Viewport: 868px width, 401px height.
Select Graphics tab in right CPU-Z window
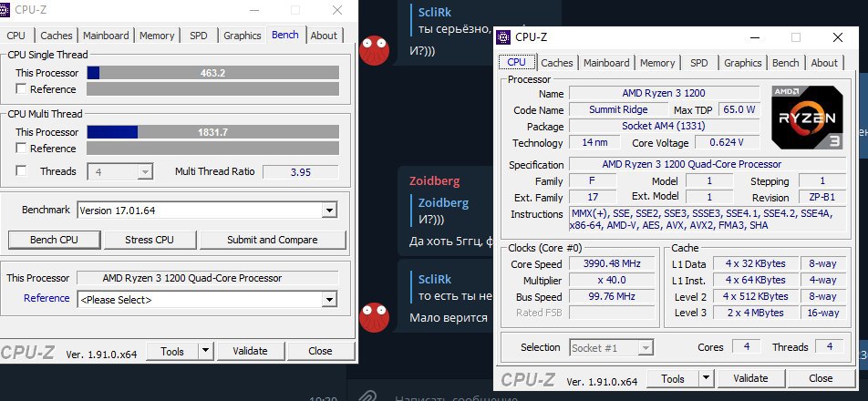[742, 63]
